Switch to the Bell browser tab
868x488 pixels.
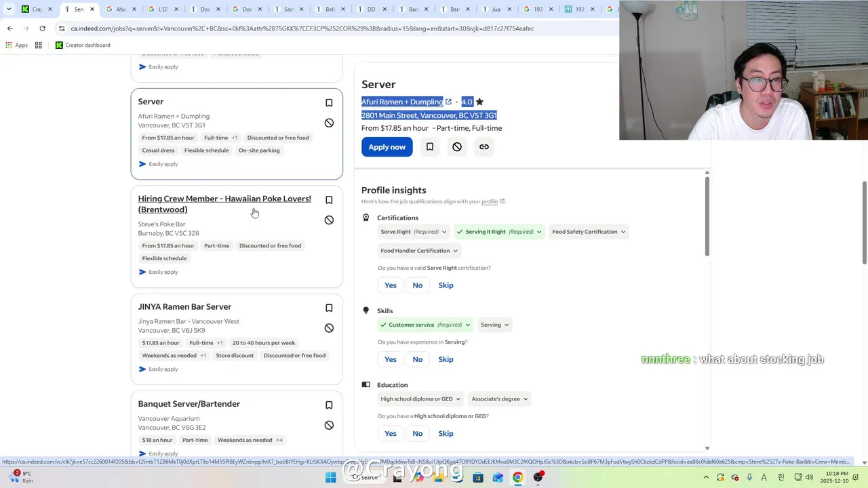click(x=330, y=9)
